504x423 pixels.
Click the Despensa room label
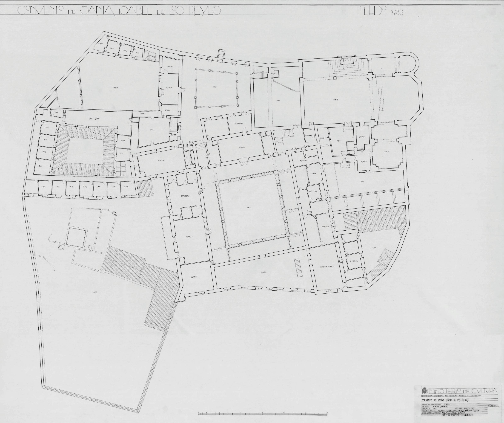pos(174,135)
